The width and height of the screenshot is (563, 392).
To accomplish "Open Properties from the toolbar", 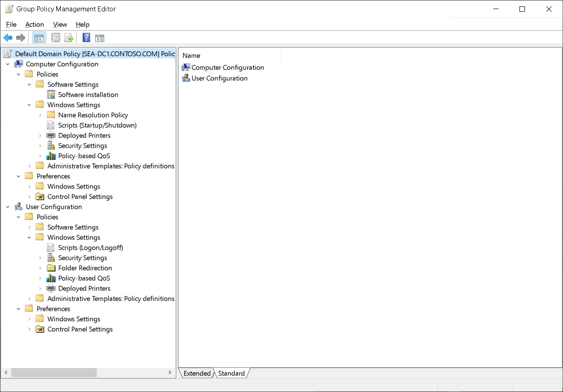I will 55,38.
